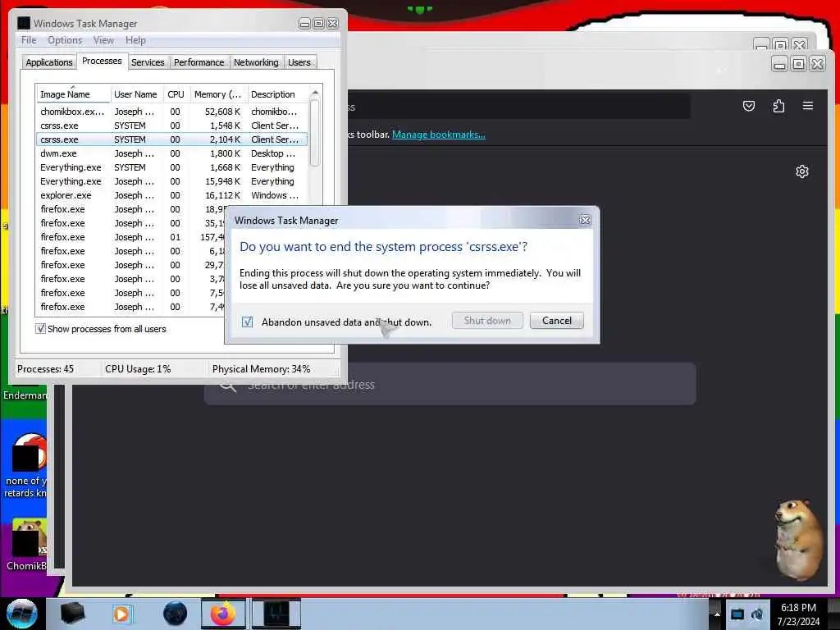Select the Processes tab
This screenshot has width=840, height=630.
click(x=102, y=61)
